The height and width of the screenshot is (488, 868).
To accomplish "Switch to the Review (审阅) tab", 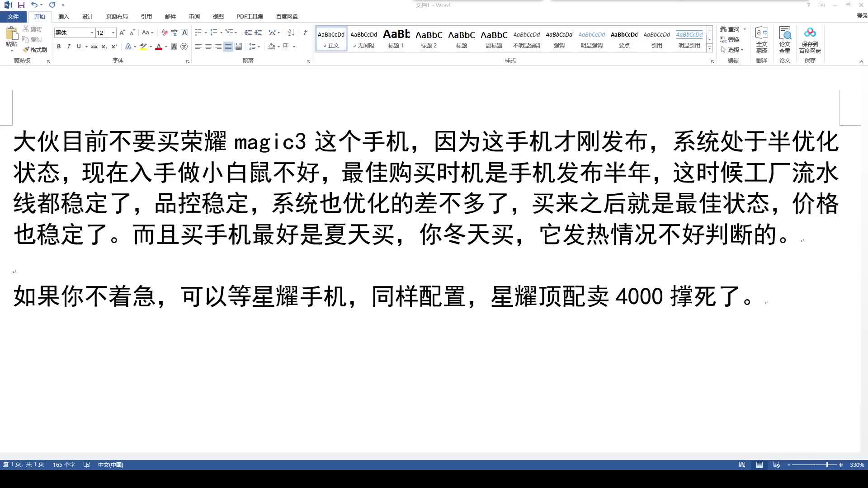I will tap(194, 16).
